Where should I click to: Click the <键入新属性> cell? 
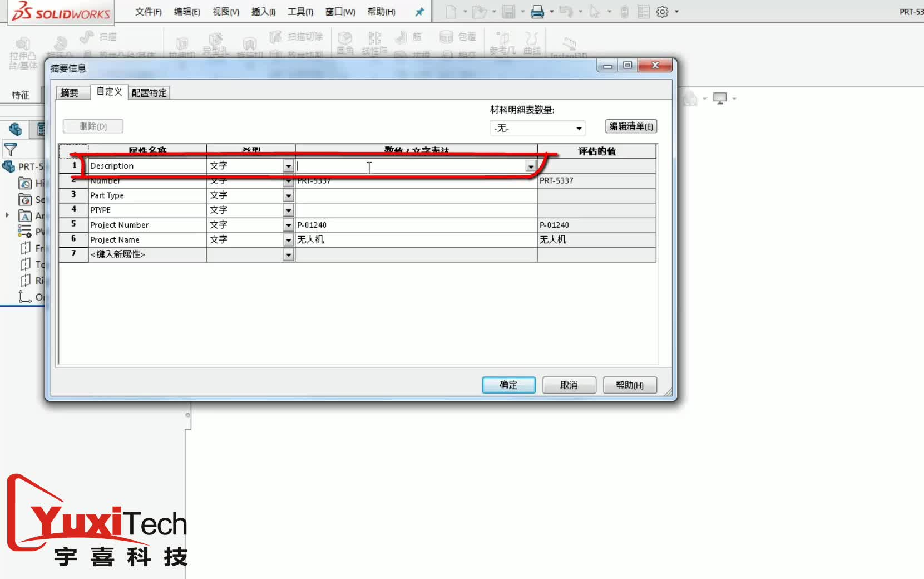point(147,254)
